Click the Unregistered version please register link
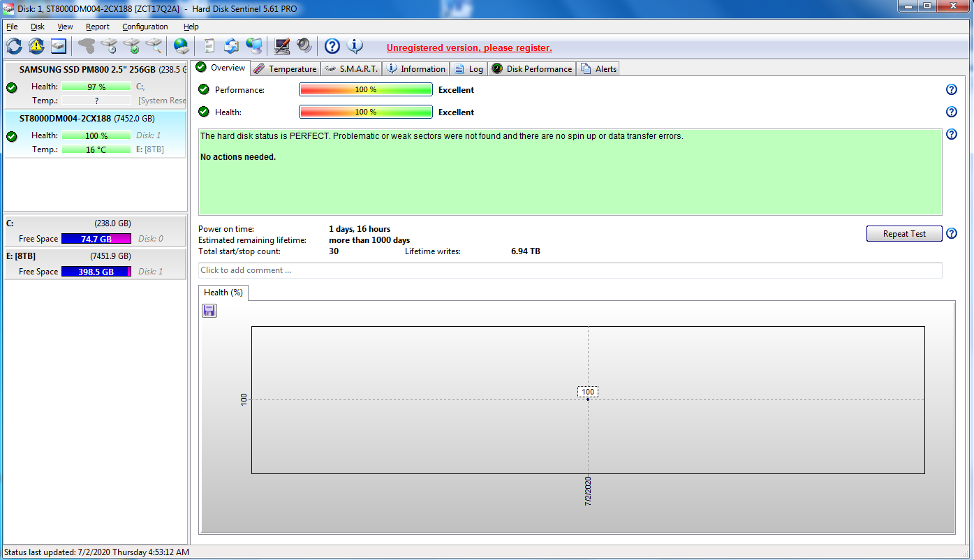This screenshot has height=560, width=974. click(469, 48)
